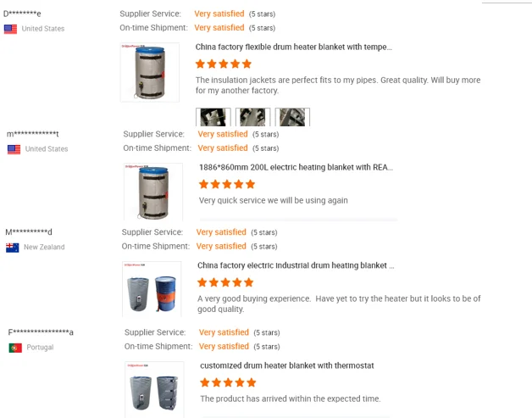Click product image for flexible drum heater blanket
Viewport: 532px width, 418px height.
pos(150,72)
